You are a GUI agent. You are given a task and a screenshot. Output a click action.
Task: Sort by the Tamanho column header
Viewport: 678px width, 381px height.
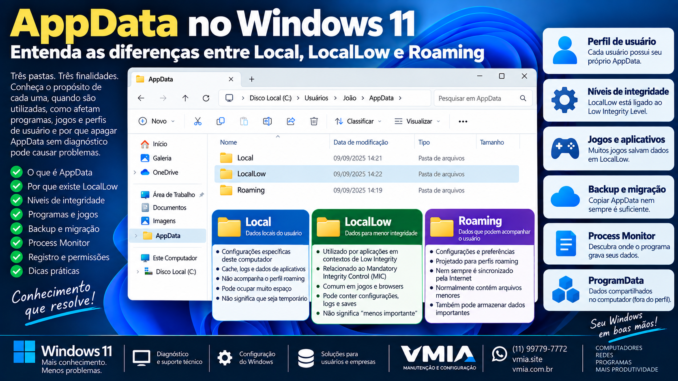point(492,142)
